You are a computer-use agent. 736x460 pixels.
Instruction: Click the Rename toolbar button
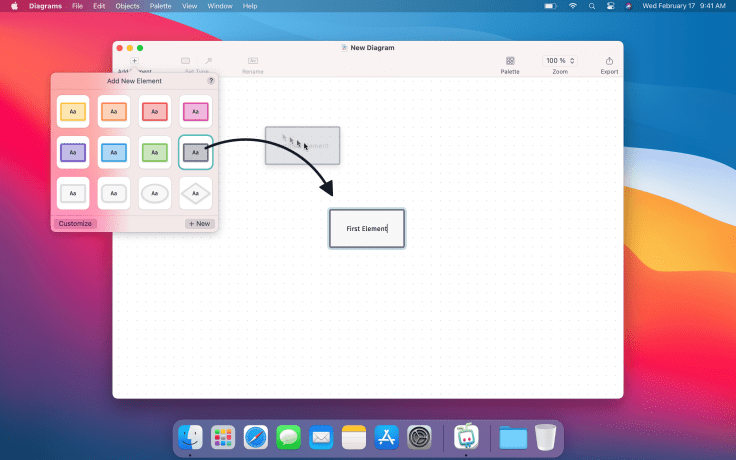click(253, 65)
